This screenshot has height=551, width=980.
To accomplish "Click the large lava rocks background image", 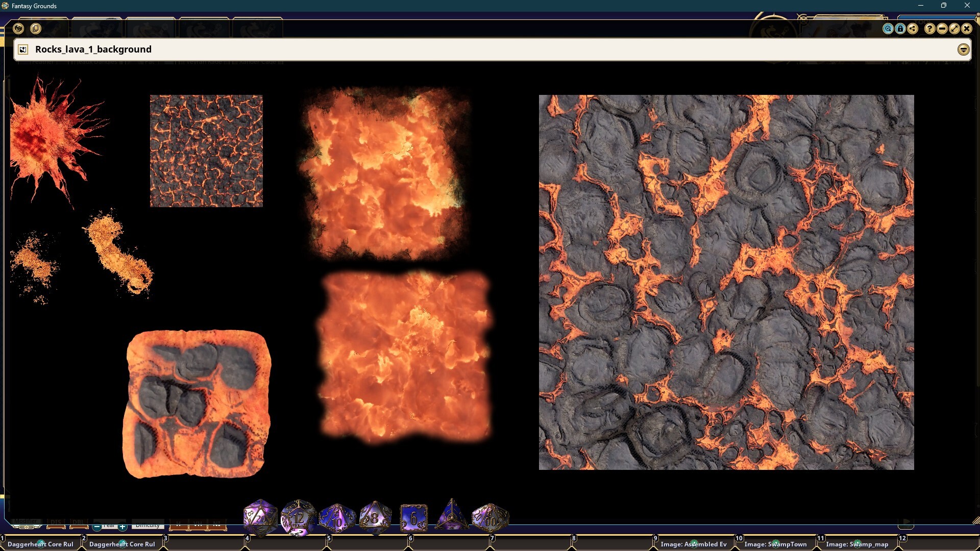I will point(726,282).
